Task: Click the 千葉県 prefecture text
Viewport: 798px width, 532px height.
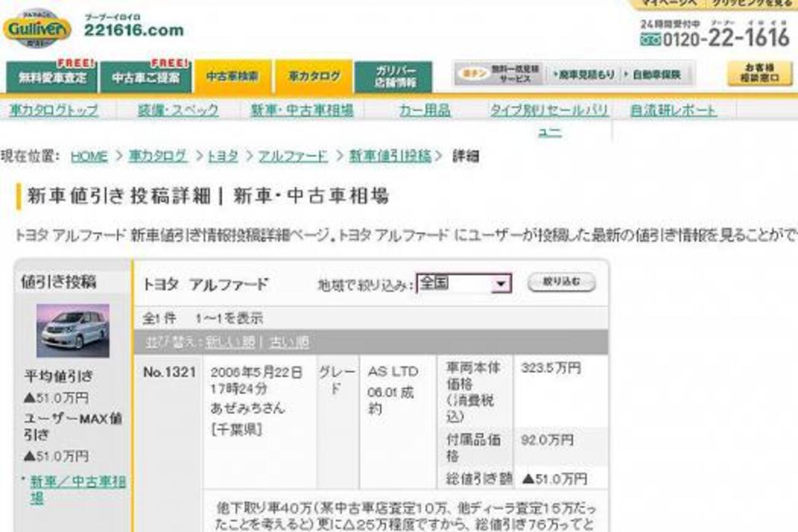Action: point(236,430)
